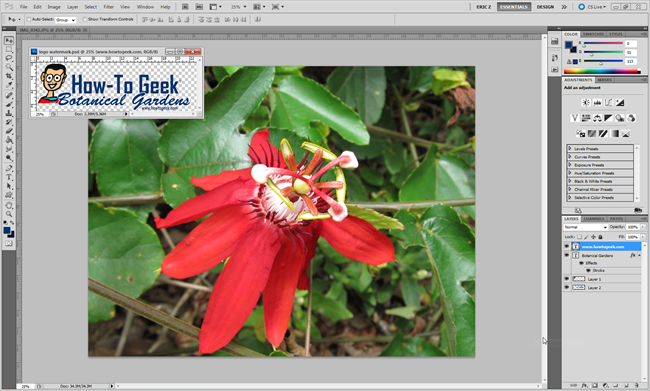Expand Selective Color Presets
Image resolution: width=650 pixels, height=391 pixels.
570,197
